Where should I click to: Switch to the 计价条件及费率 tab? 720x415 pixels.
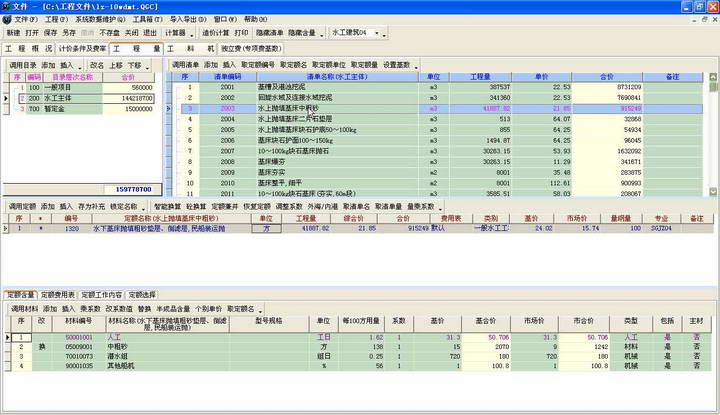pyautogui.click(x=82, y=49)
